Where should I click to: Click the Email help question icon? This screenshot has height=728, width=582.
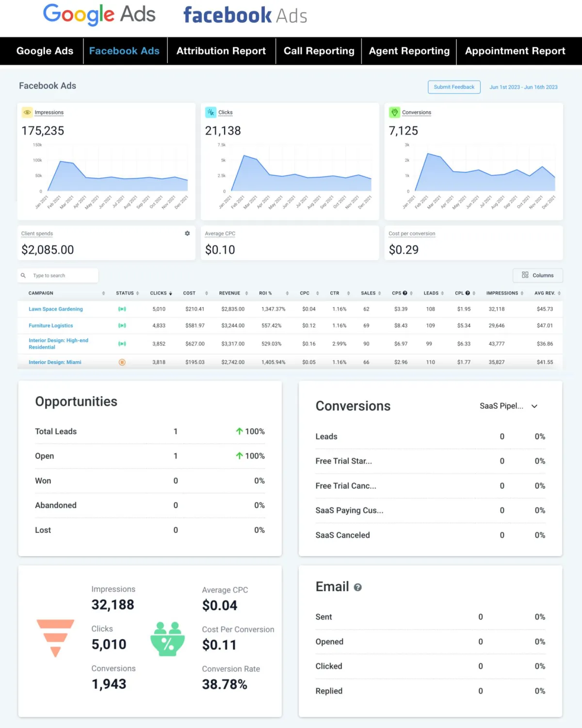coord(358,587)
